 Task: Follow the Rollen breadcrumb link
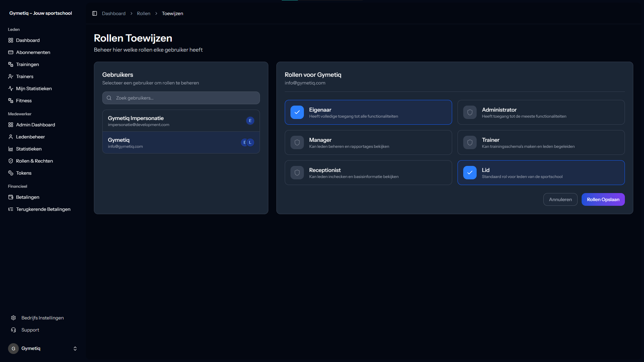pos(144,13)
